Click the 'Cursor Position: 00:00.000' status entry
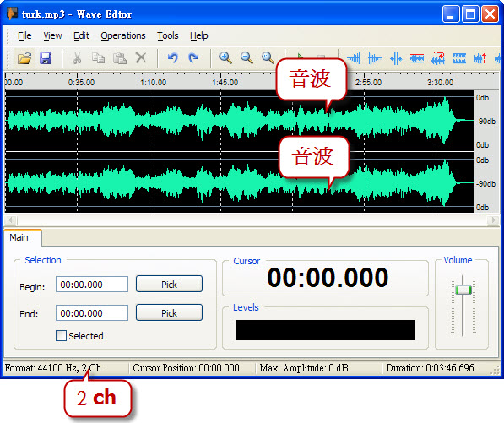This screenshot has height=423, width=504. (186, 368)
